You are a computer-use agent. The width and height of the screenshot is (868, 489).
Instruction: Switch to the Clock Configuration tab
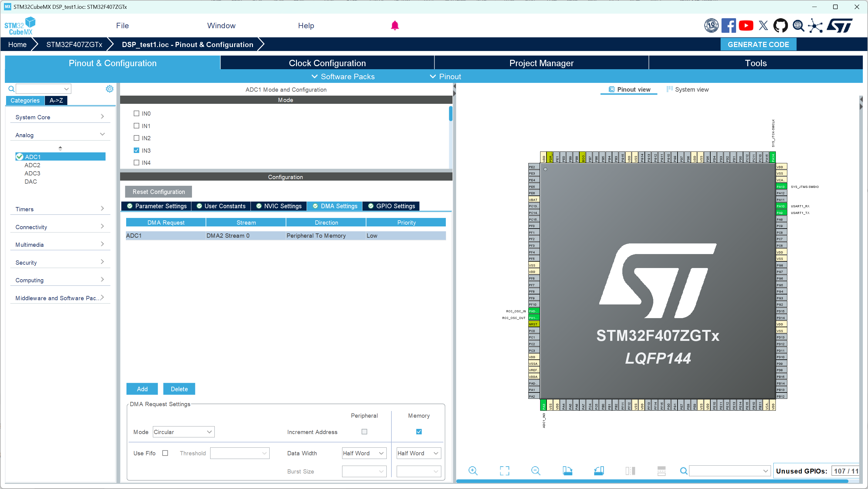coord(327,63)
